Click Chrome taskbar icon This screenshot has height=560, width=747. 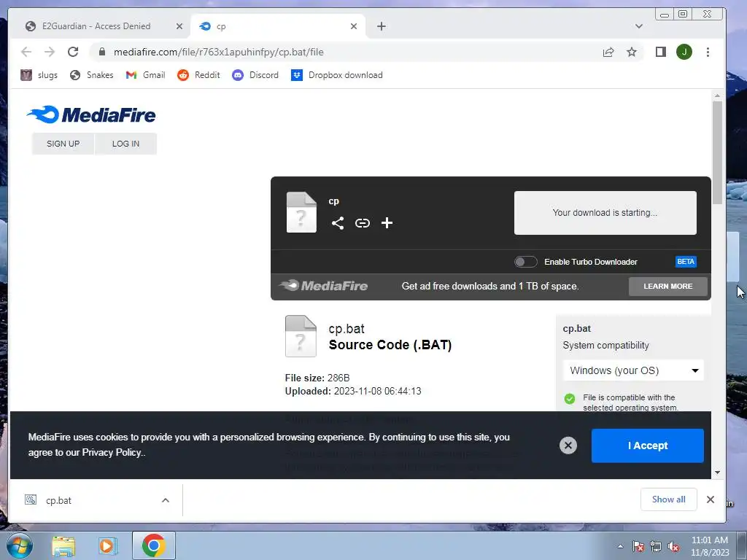[153, 545]
